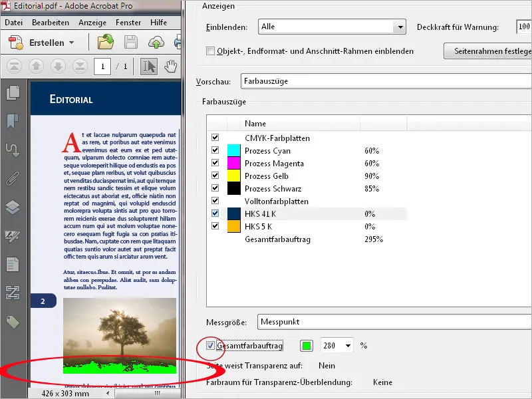The image size is (532, 399).
Task: Enable Objekt-, Endformat- und Anschnitt-Rahmen einblenden
Action: pyautogui.click(x=210, y=51)
